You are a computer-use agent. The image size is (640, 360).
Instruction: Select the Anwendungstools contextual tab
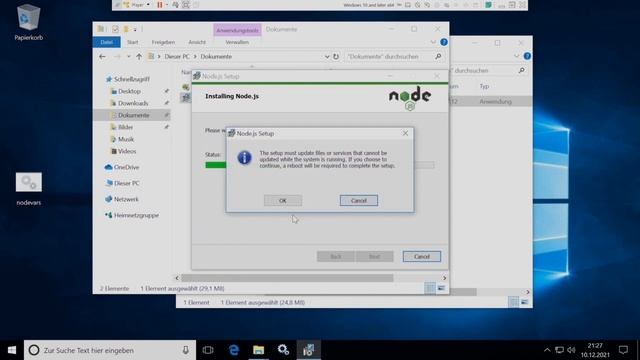237,30
